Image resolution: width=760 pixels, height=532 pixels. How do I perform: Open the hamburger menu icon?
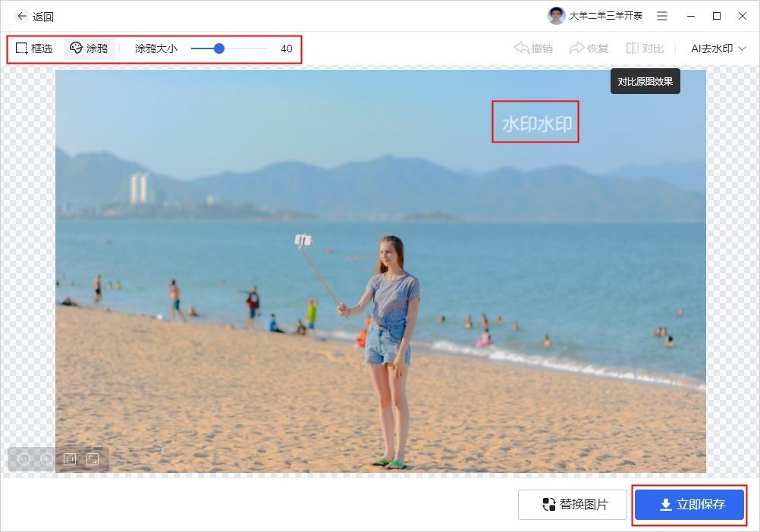tap(662, 16)
